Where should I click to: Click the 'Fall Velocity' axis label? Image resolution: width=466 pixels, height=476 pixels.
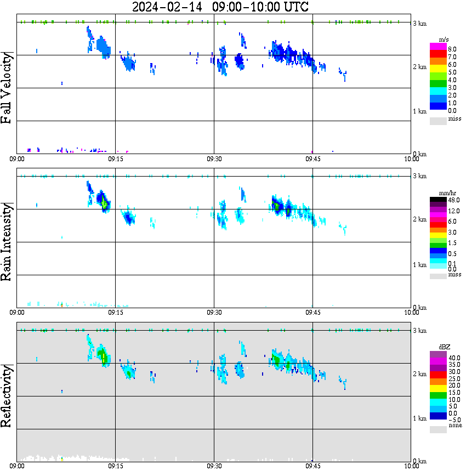pyautogui.click(x=7, y=88)
